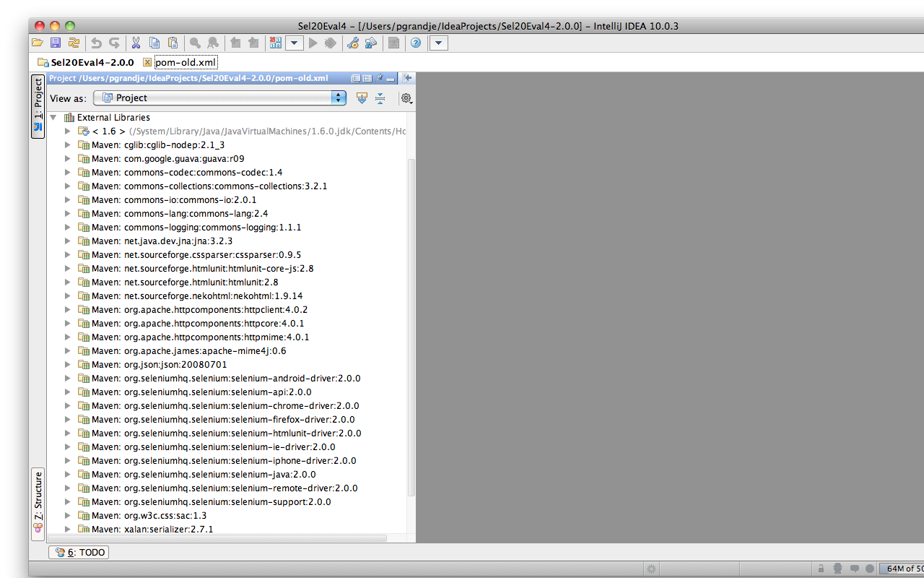Click the Open file toolbar icon
Screen dimensions: 924x578
[x=38, y=43]
